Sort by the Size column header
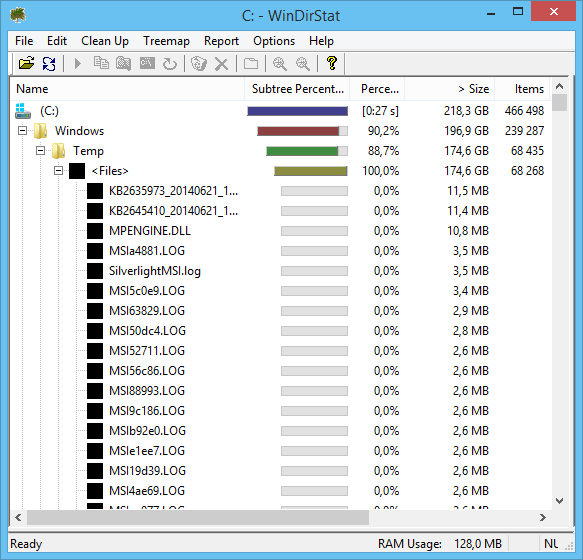The height and width of the screenshot is (560, 583). tap(450, 89)
